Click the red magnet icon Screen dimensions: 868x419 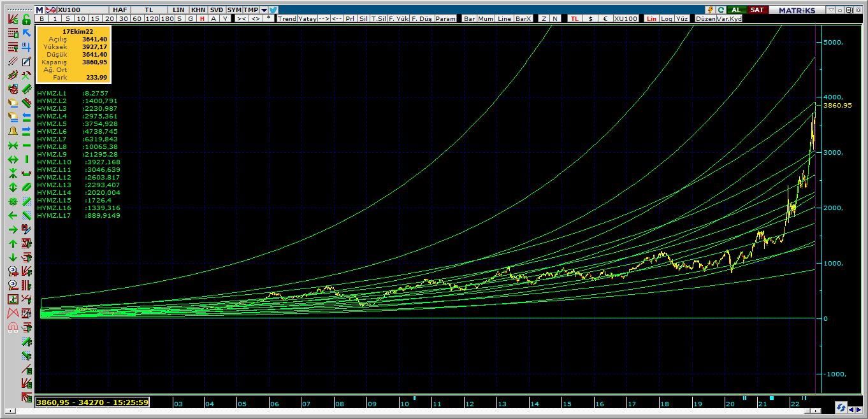click(12, 328)
